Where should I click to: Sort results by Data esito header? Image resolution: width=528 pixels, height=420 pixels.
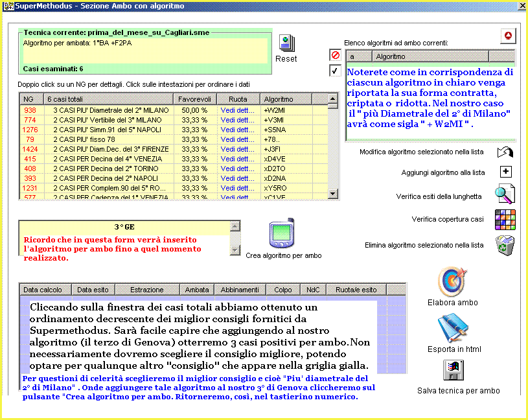point(93,290)
